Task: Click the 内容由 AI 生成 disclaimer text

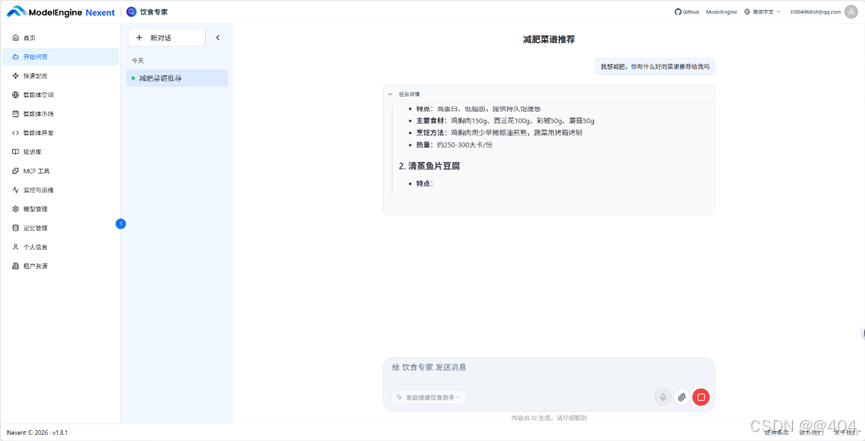Action: (x=549, y=418)
